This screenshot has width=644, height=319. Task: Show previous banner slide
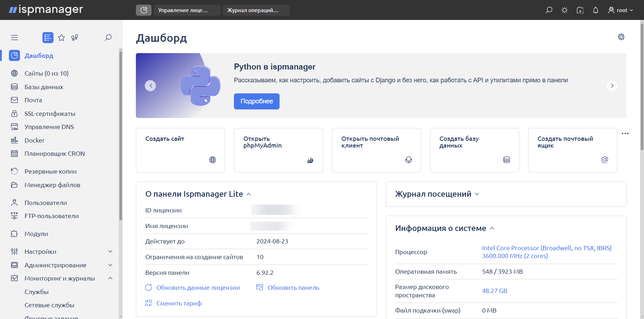point(150,86)
